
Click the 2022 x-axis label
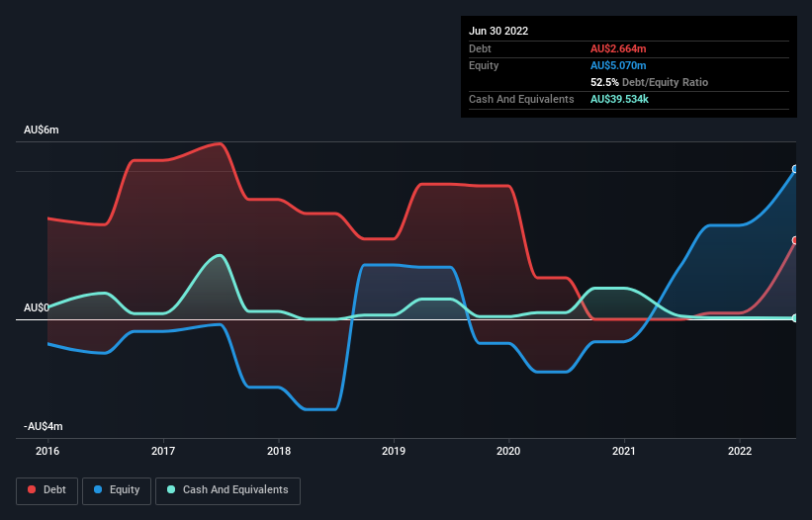[740, 451]
